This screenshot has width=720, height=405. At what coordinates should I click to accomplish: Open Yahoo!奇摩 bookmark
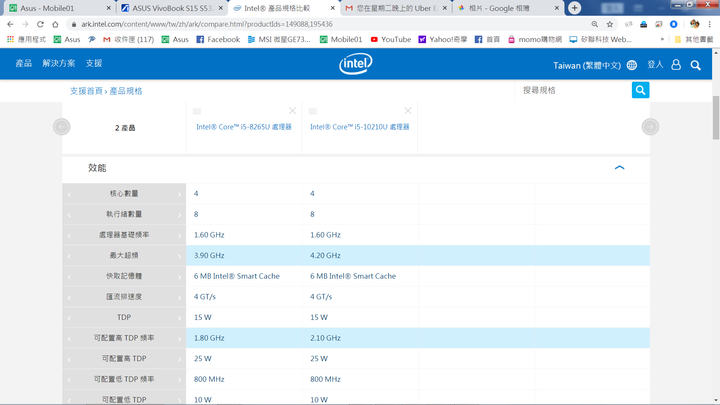click(443, 39)
